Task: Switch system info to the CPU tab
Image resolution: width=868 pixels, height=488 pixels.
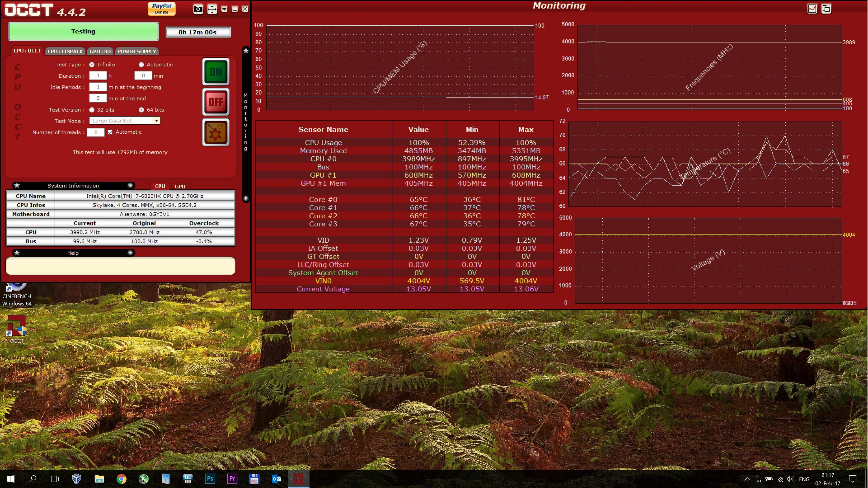Action: [160, 186]
